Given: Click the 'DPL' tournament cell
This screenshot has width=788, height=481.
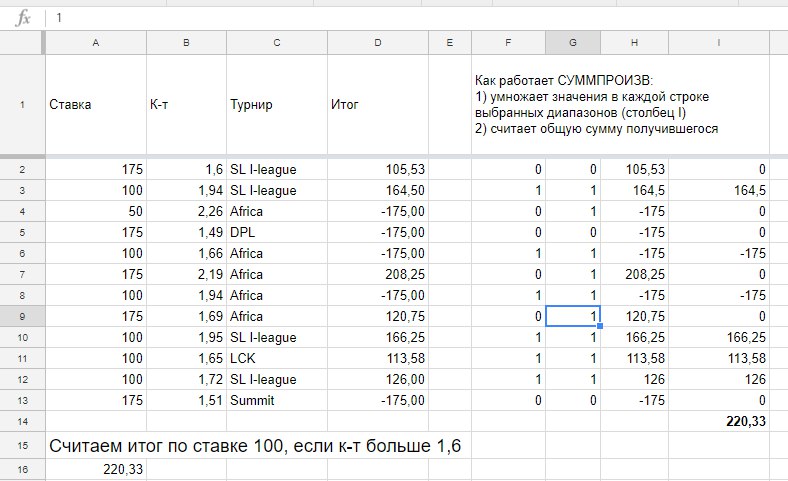Looking at the screenshot, I should (x=277, y=233).
